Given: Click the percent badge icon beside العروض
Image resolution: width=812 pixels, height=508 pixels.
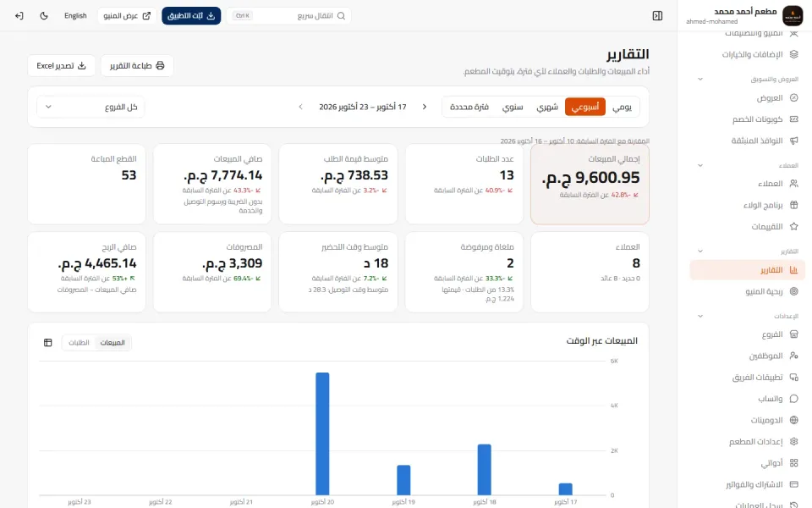Looking at the screenshot, I should tap(794, 97).
